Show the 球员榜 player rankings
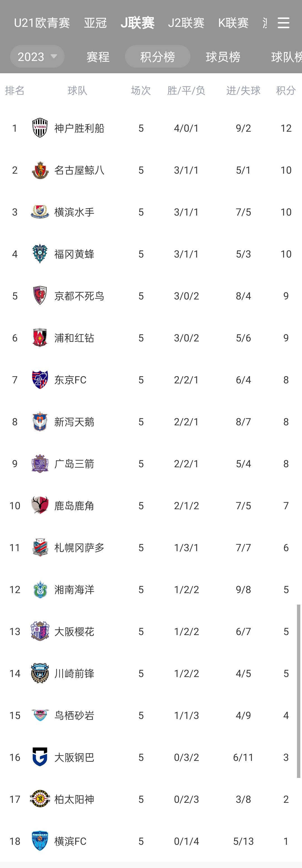The image size is (302, 868). coord(223,56)
